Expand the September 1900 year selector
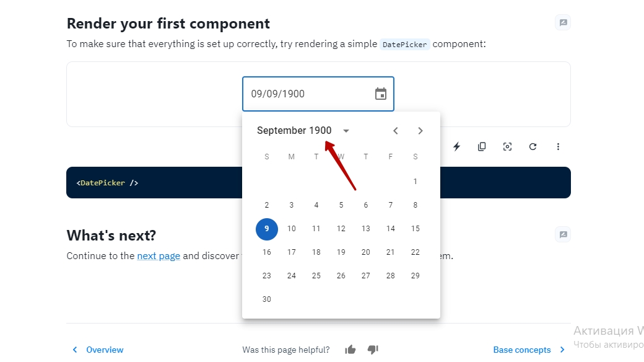This screenshot has width=644, height=362. [346, 131]
